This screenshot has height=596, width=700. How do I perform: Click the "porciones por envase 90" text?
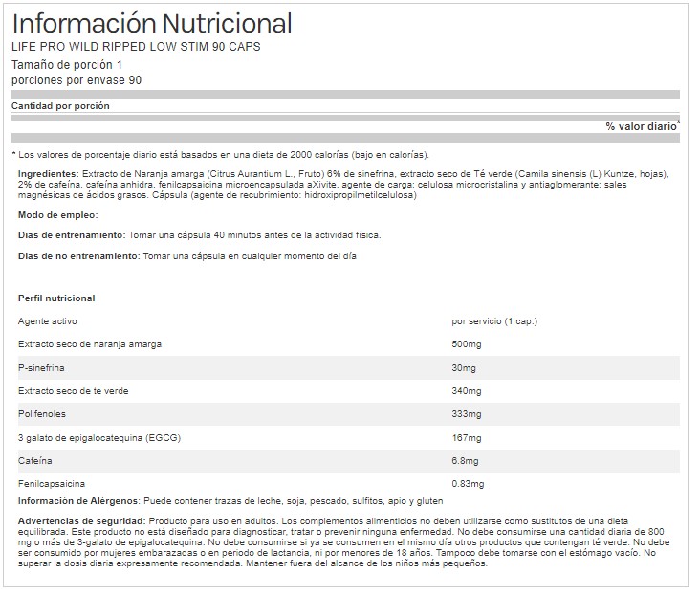point(76,79)
